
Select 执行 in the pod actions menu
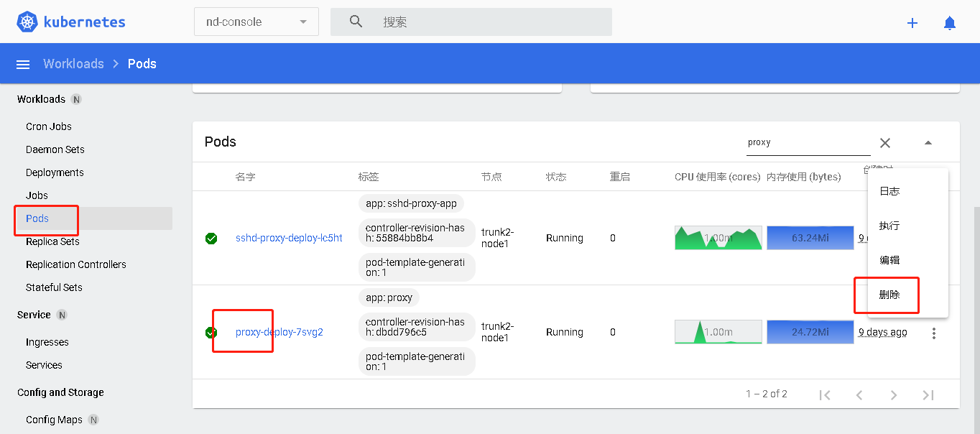[889, 226]
